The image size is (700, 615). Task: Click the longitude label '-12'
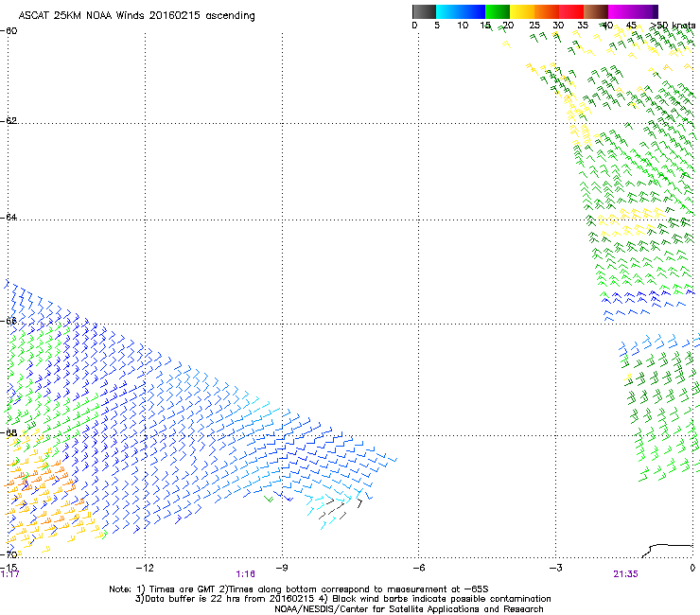tap(145, 568)
